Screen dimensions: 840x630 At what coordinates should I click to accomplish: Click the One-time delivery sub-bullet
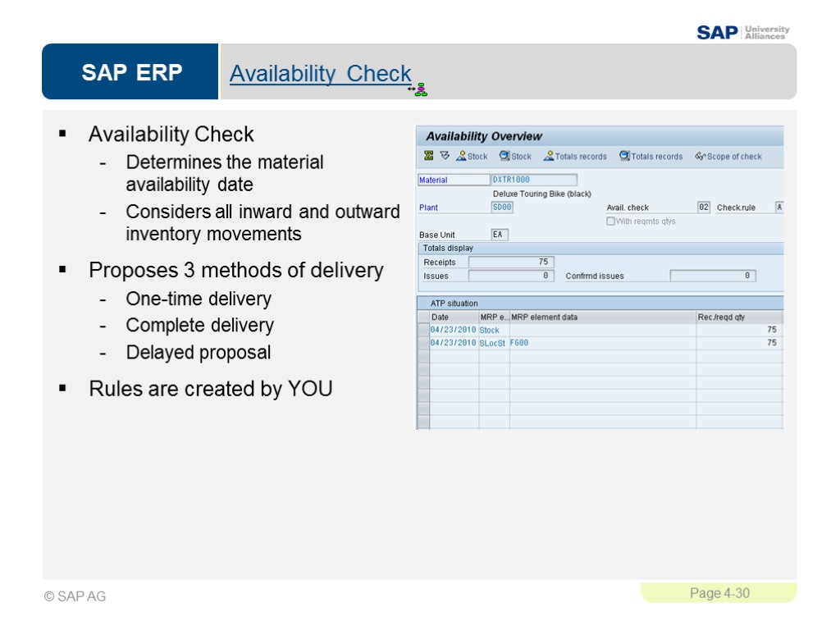(199, 299)
